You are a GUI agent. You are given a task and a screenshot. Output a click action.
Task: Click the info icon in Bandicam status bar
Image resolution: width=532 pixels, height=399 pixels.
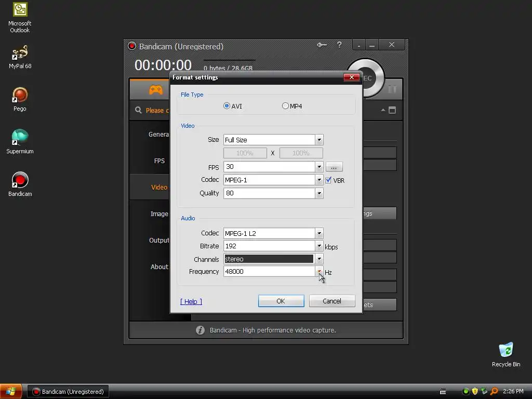click(200, 330)
